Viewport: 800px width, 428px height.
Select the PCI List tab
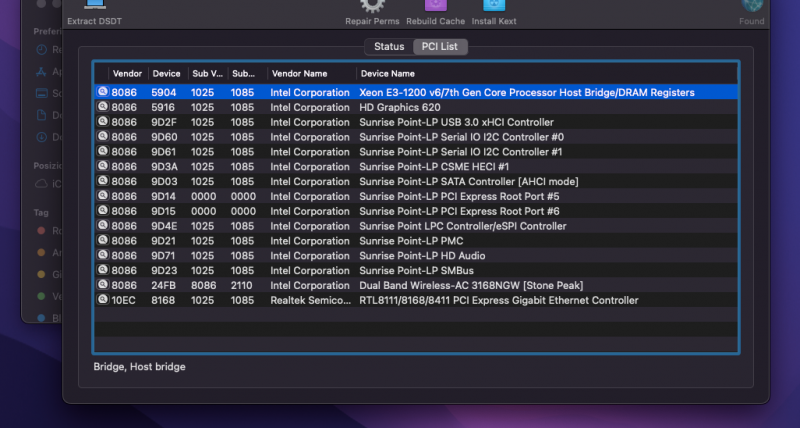[439, 46]
